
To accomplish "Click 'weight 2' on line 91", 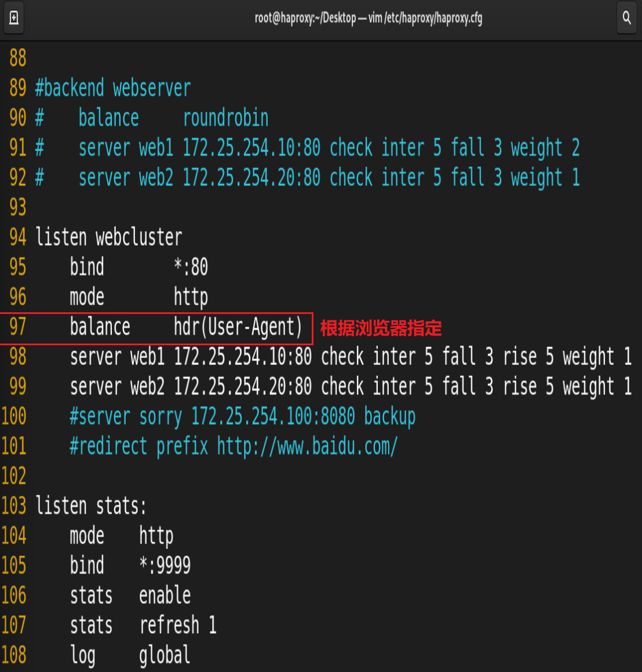I will point(545,149).
